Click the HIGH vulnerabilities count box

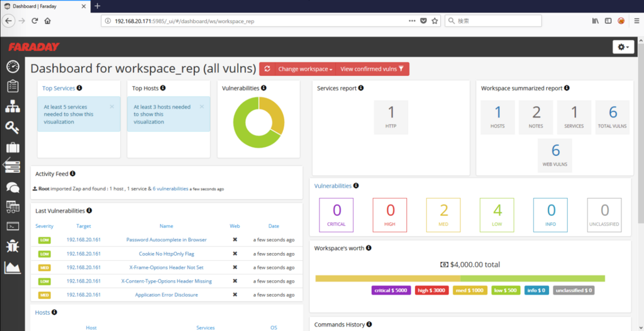point(390,215)
